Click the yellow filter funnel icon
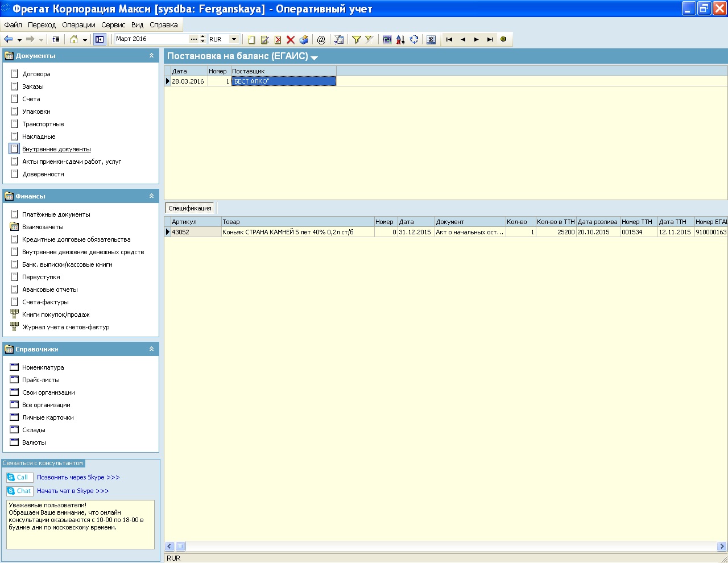The width and height of the screenshot is (728, 563). coord(356,39)
